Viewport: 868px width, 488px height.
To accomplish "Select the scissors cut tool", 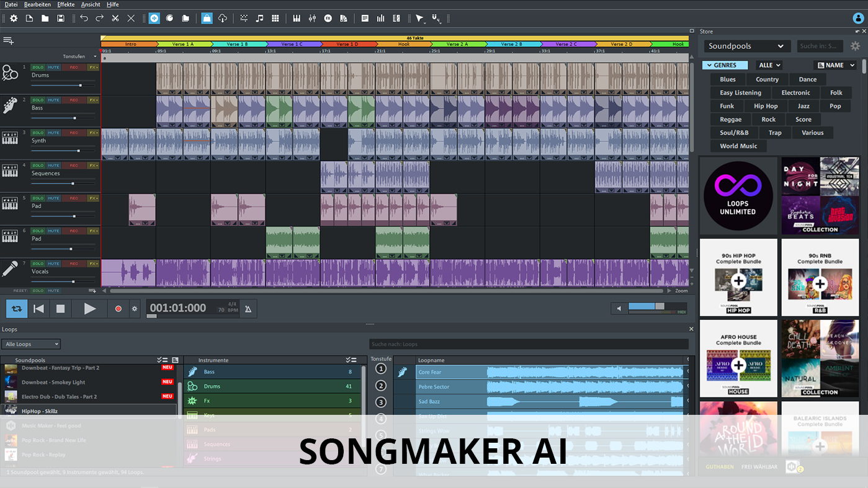I will [115, 19].
